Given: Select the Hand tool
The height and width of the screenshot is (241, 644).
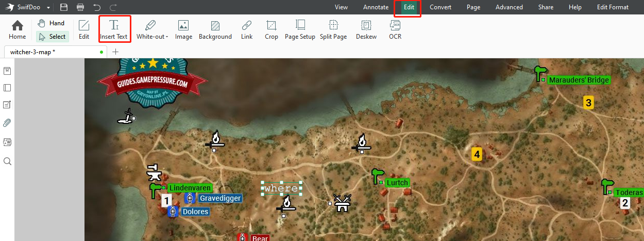Looking at the screenshot, I should click(x=52, y=23).
